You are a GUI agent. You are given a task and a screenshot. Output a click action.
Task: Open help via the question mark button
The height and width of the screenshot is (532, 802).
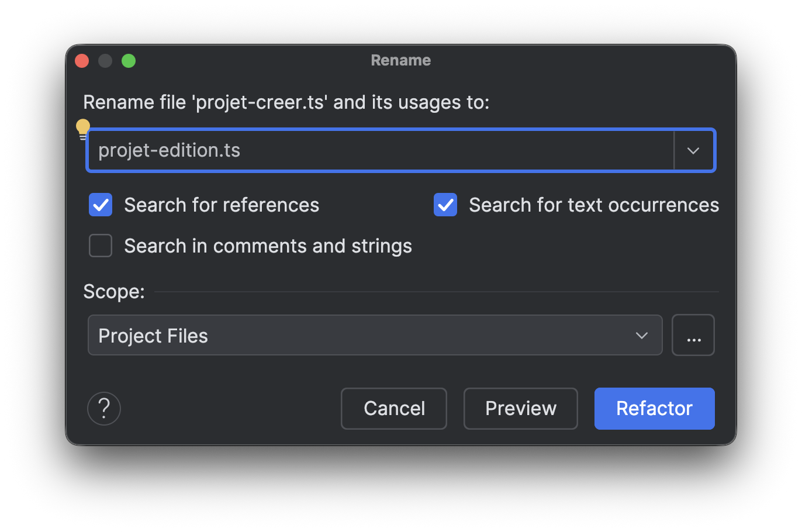point(104,408)
